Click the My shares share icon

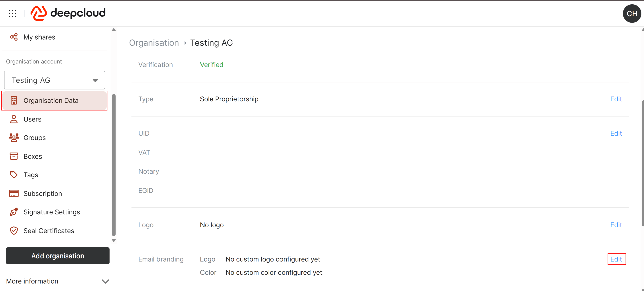pos(14,37)
